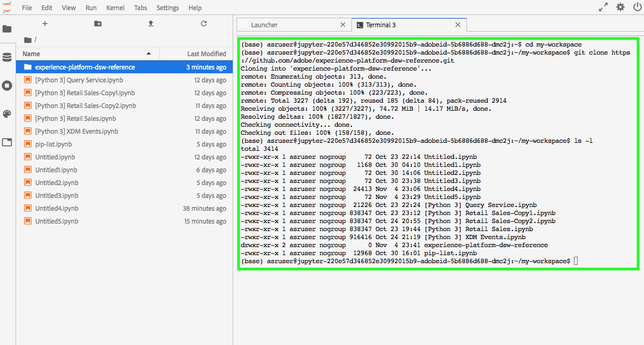Open the settings gear icon in top bar
Viewport: 644px width, 345px height.
[x=620, y=7]
